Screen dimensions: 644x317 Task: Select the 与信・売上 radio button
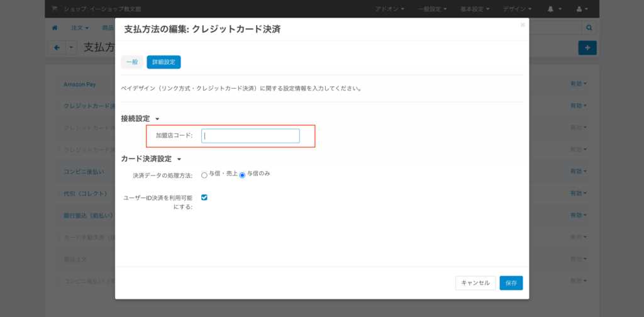204,175
